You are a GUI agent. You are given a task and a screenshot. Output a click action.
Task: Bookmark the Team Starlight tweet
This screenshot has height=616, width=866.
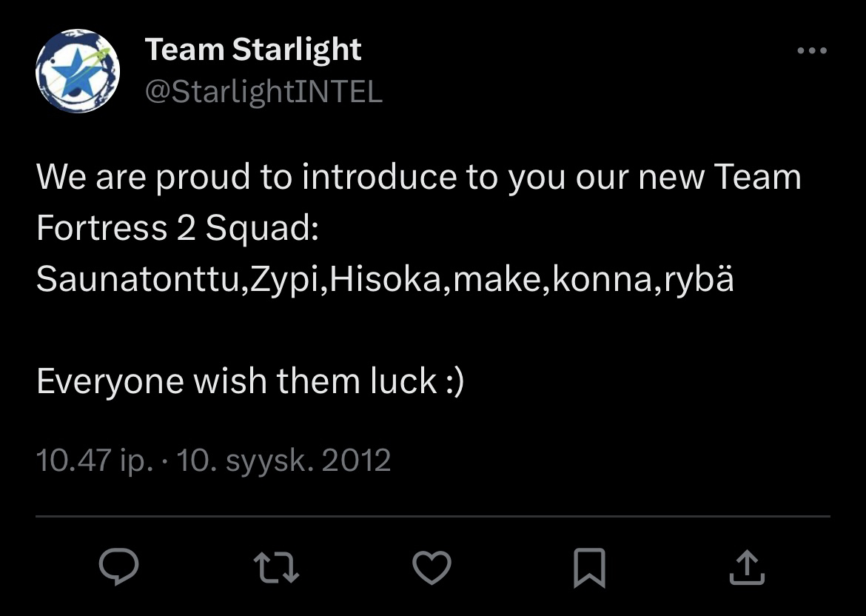589,567
